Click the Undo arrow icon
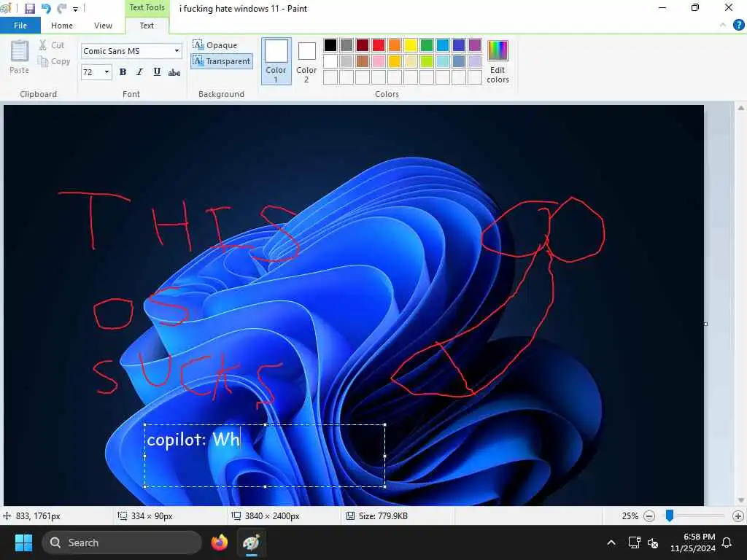Image resolution: width=747 pixels, height=560 pixels. pos(46,9)
